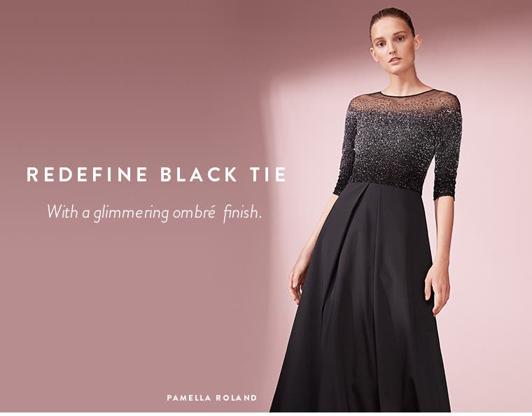
Task: Click the model's pulled-back hair
Action: point(392,18)
